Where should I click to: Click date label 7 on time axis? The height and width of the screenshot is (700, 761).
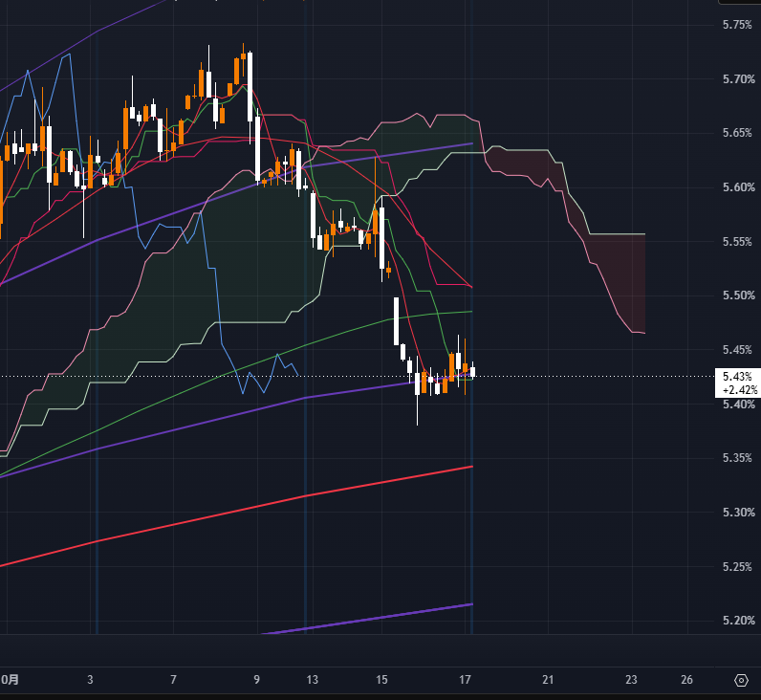point(173,680)
